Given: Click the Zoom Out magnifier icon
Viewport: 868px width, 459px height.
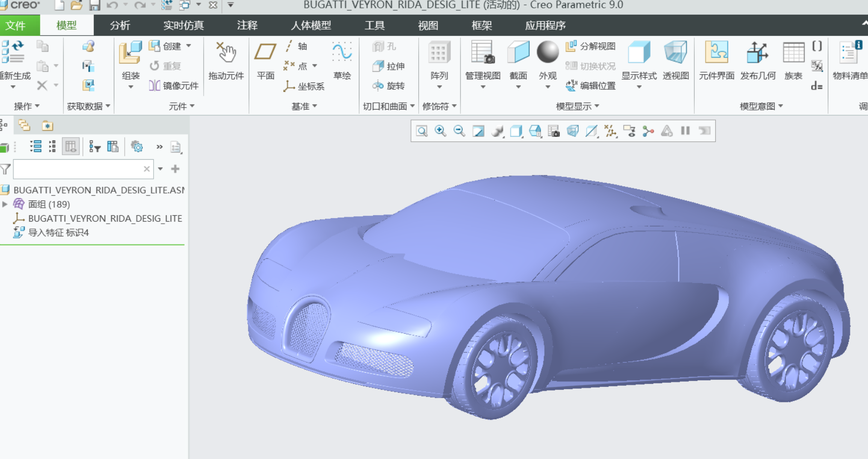Looking at the screenshot, I should coord(459,131).
